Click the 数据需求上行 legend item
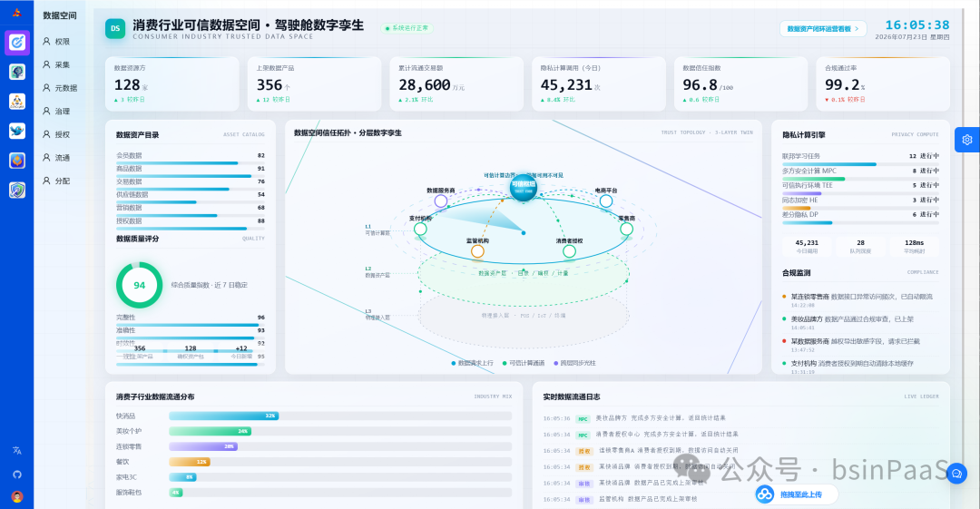Screen dimensions: 980x509 pyautogui.click(x=473, y=363)
